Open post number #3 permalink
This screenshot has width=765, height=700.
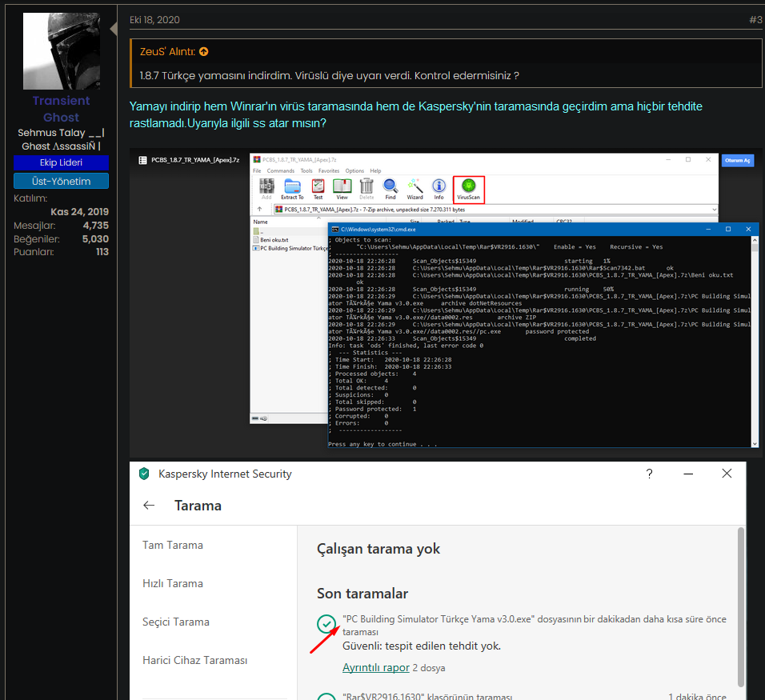point(755,19)
